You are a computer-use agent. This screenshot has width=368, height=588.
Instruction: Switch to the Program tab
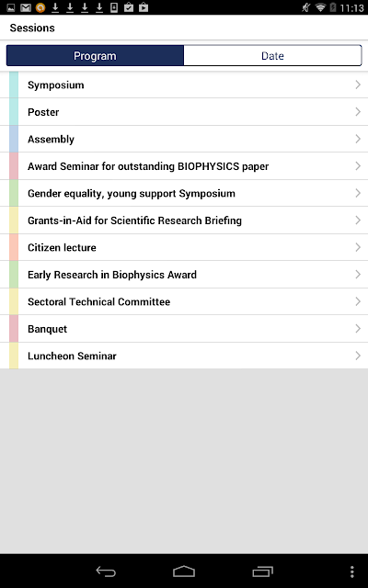tap(95, 55)
